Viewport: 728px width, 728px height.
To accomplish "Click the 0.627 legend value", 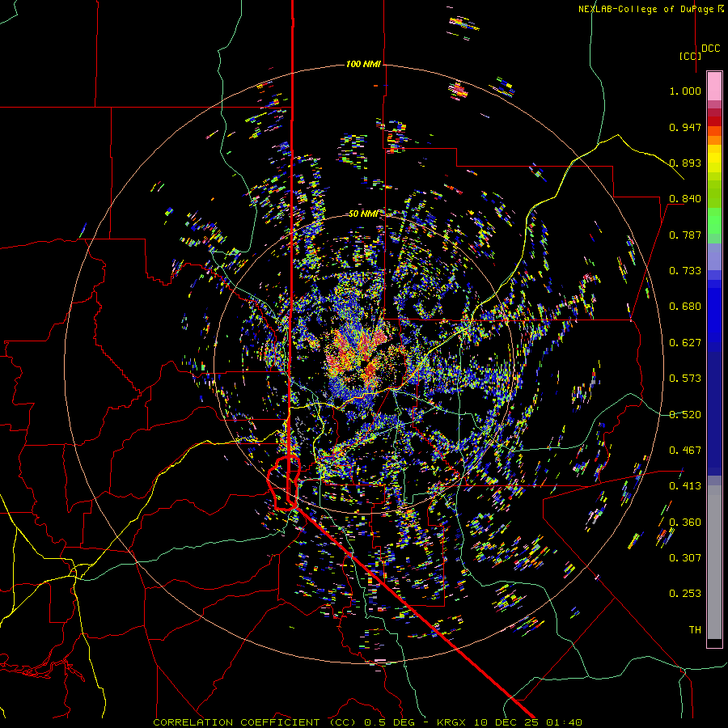I will (685, 343).
